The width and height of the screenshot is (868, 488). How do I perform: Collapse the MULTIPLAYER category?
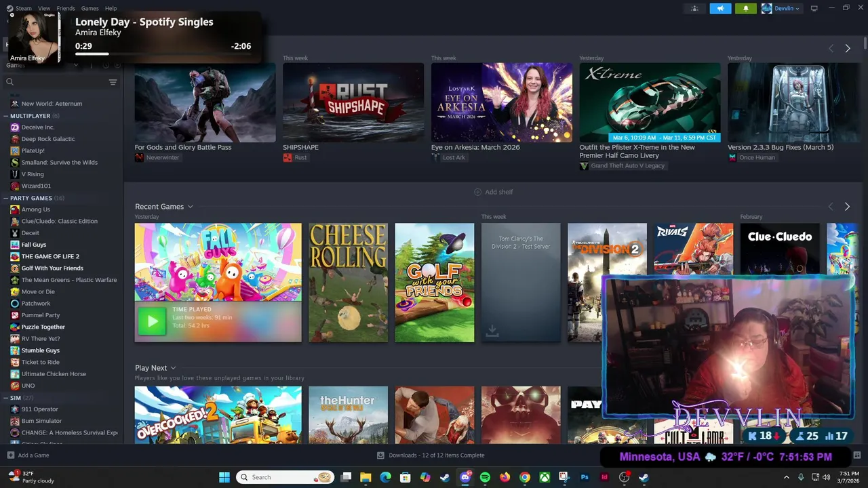[5, 116]
